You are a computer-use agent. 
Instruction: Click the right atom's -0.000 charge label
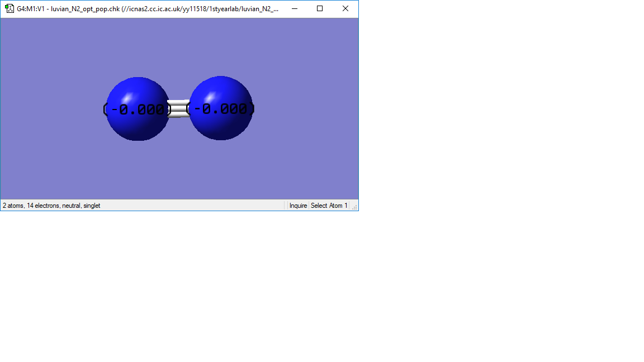pyautogui.click(x=221, y=109)
